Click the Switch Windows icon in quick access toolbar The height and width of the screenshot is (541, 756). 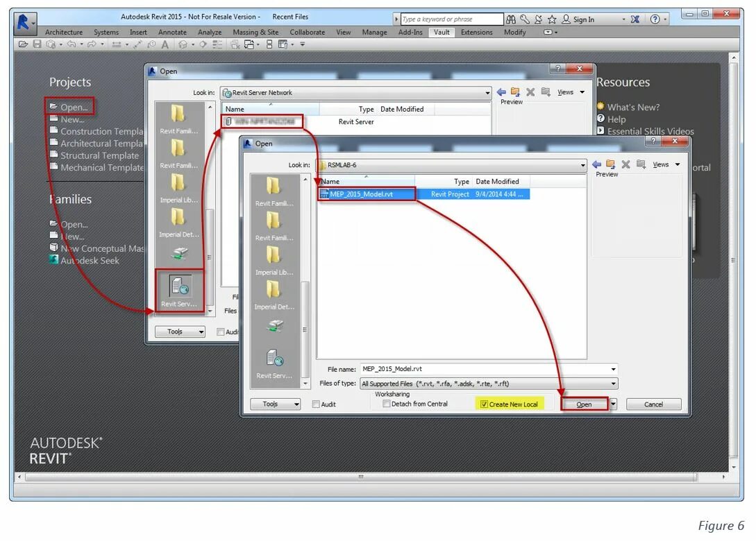(283, 44)
